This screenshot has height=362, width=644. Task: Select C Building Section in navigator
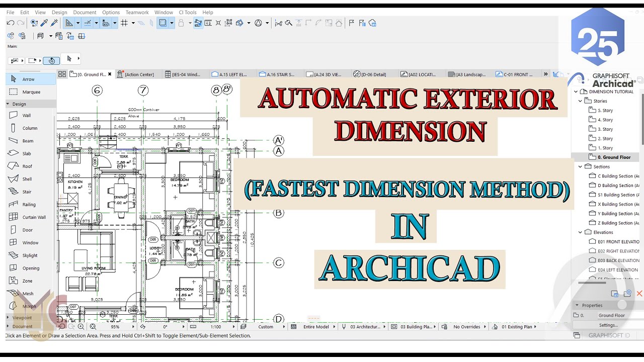pyautogui.click(x=614, y=176)
